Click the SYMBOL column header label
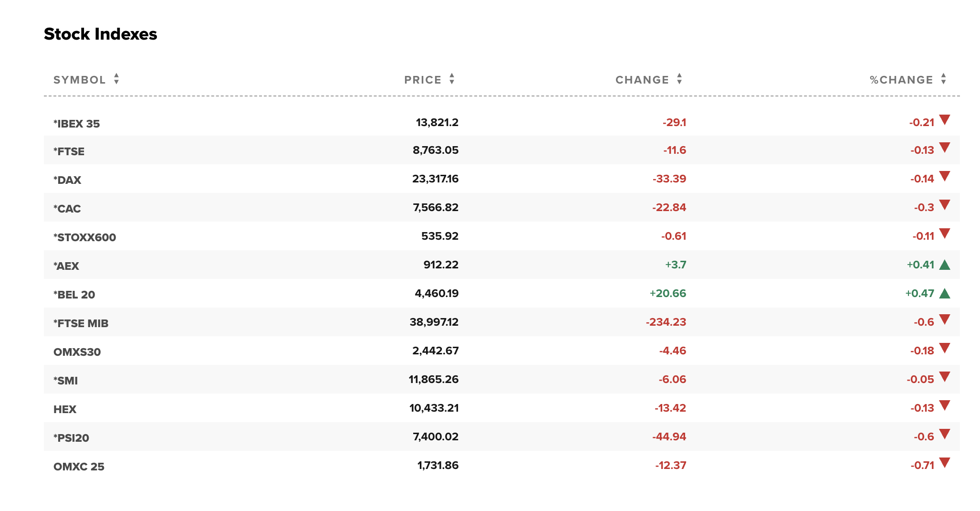Viewport: 980px width, 511px height. pyautogui.click(x=80, y=80)
